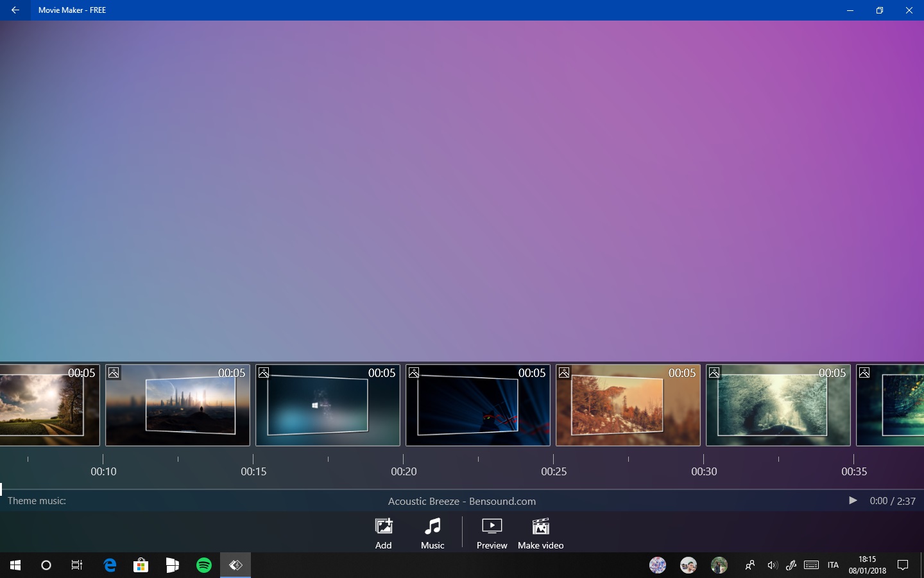The width and height of the screenshot is (924, 578).
Task: Click the Add media icon
Action: (x=384, y=526)
